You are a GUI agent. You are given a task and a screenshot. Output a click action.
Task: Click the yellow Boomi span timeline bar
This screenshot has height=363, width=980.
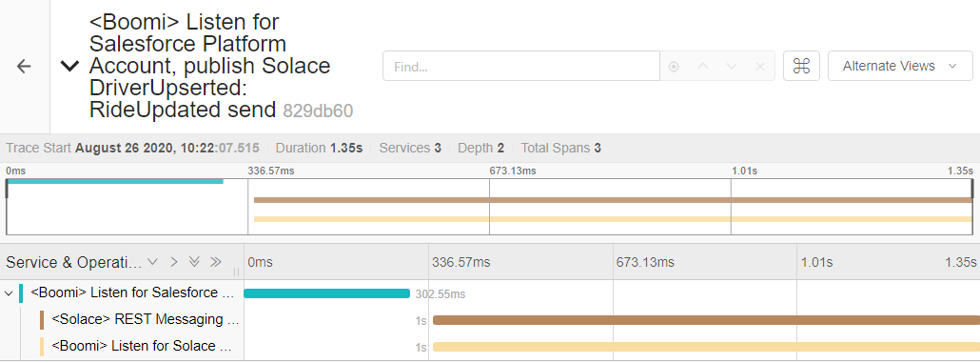pos(706,347)
